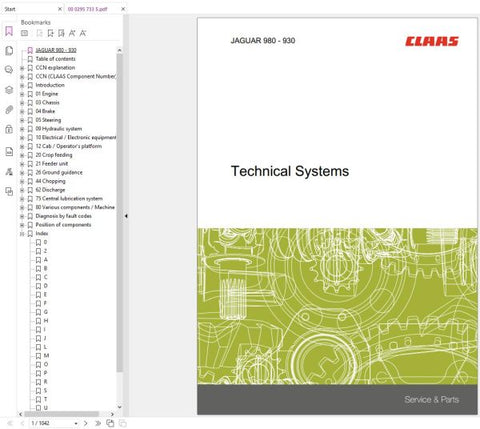Image resolution: width=480 pixels, height=429 pixels.
Task: Click the bookmarks horizontal scroll-right arrow
Action: (x=112, y=414)
